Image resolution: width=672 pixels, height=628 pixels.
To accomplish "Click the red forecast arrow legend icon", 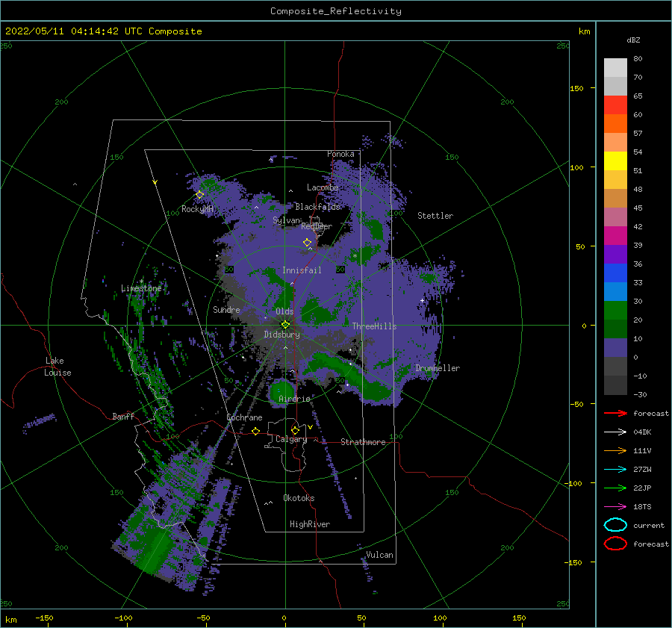I will 615,413.
